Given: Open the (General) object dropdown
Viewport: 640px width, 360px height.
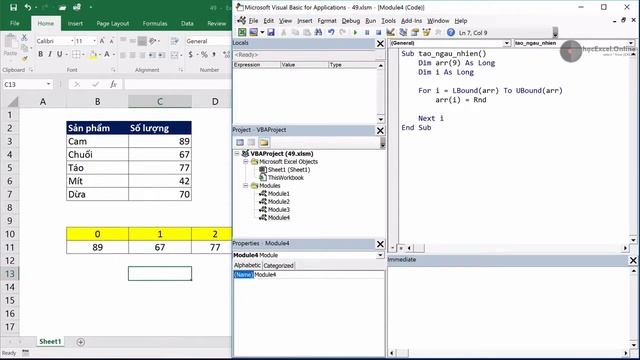Looking at the screenshot, I should pos(507,43).
